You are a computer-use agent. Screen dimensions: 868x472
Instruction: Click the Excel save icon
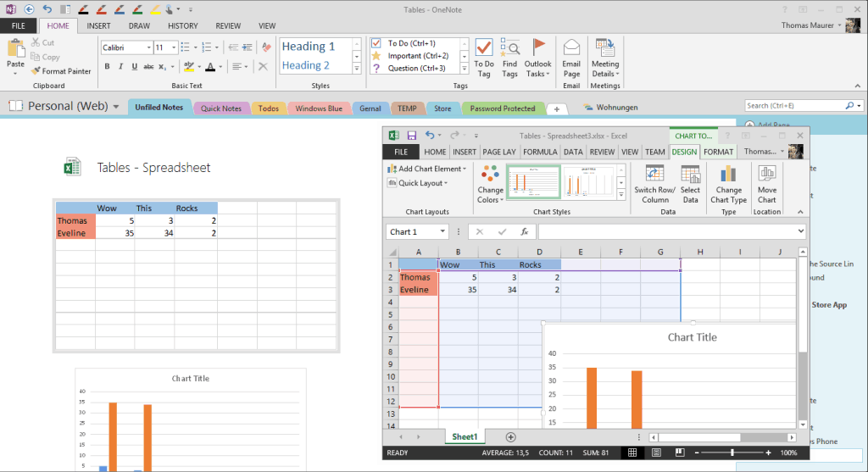411,136
